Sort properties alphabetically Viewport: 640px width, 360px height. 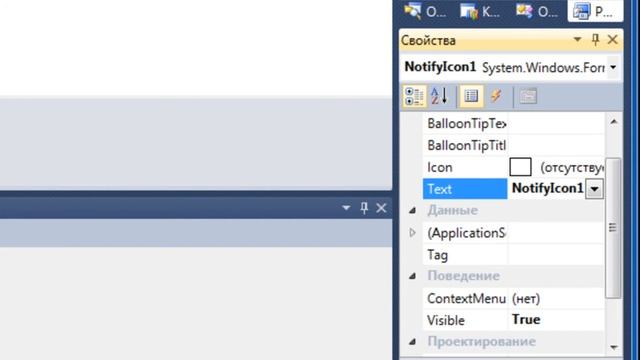coord(439,96)
